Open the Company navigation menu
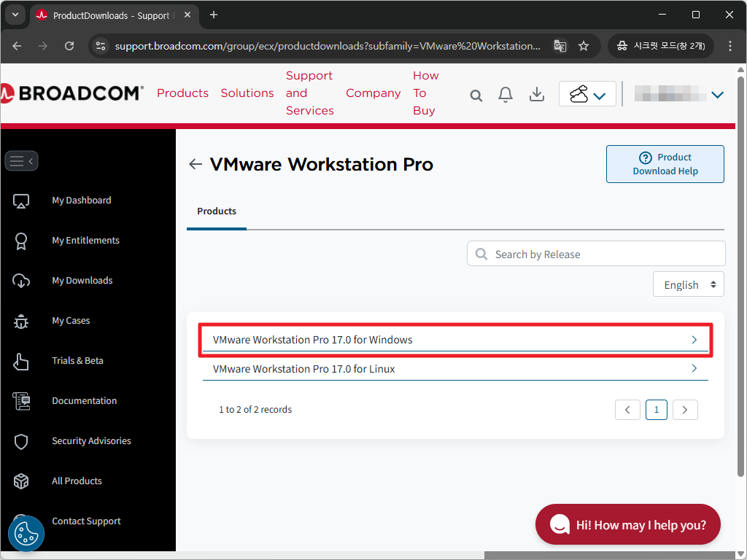Viewport: 747px width, 560px height. (x=373, y=93)
